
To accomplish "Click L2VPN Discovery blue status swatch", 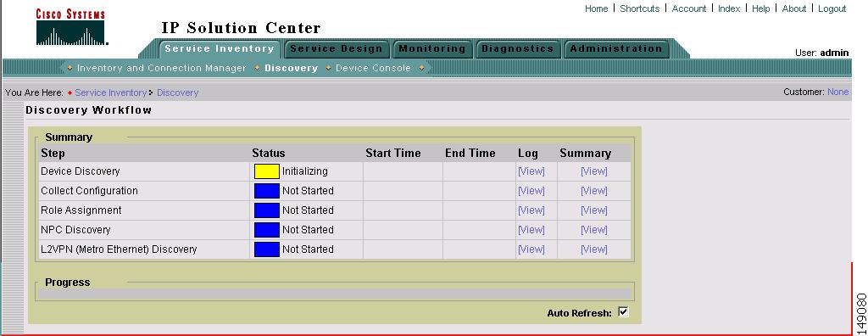I will point(267,249).
